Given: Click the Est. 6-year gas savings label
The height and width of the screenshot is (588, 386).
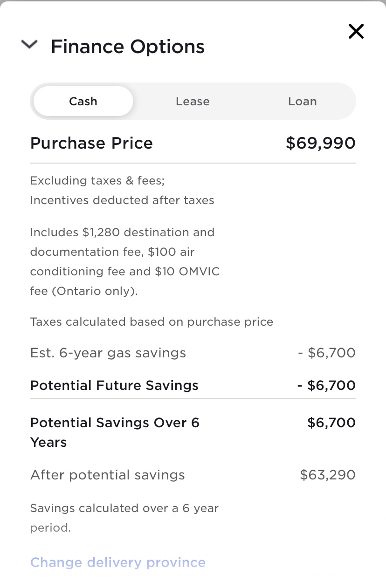Looking at the screenshot, I should pyautogui.click(x=108, y=353).
